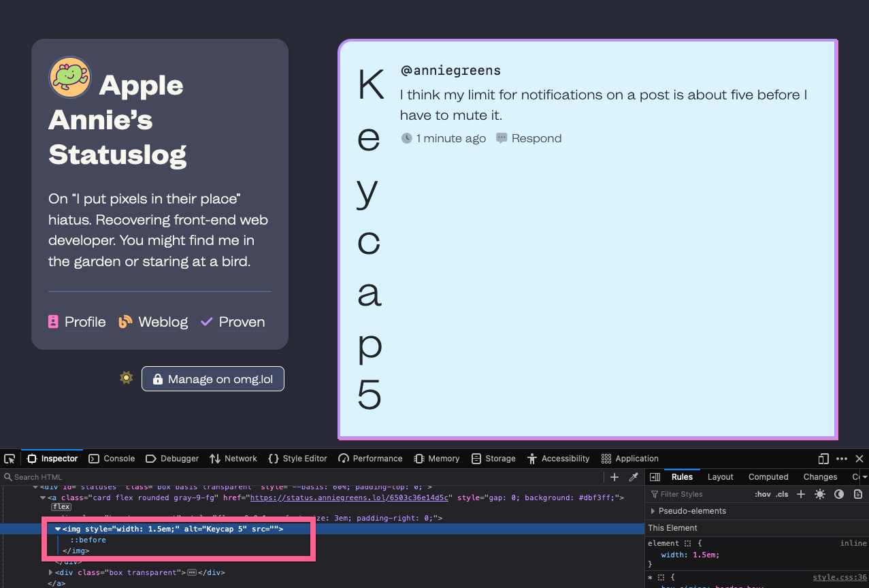Open the Weblog link

[154, 322]
